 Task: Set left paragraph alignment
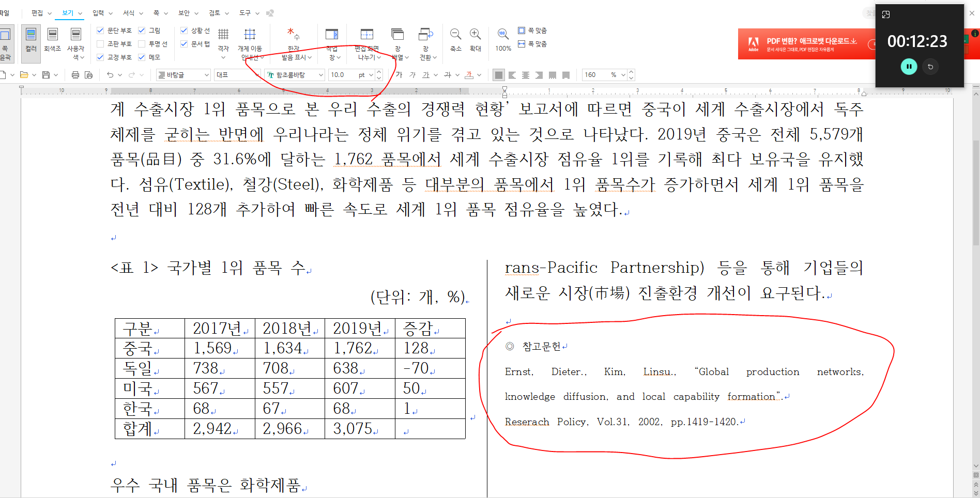[x=512, y=75]
